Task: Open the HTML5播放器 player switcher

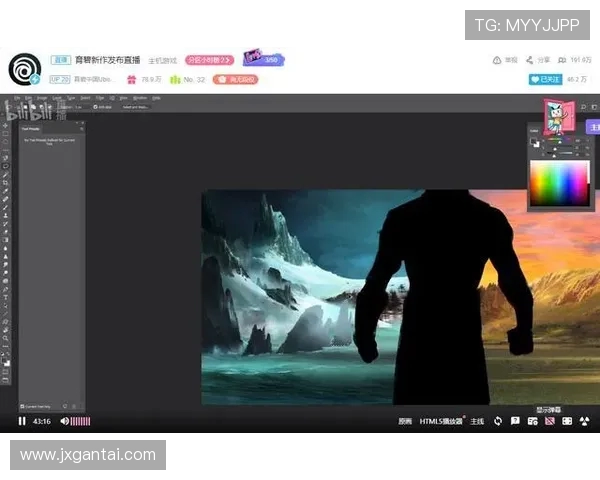Action: 441,421
